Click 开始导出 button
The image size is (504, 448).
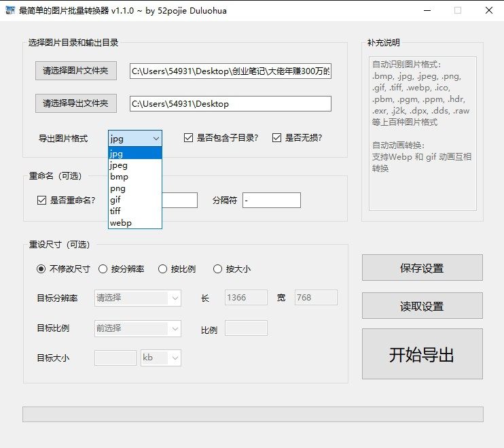point(422,354)
